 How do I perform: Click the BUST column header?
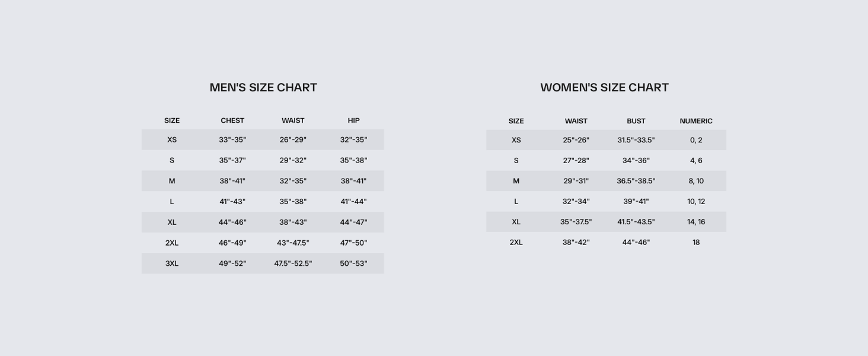(x=636, y=121)
